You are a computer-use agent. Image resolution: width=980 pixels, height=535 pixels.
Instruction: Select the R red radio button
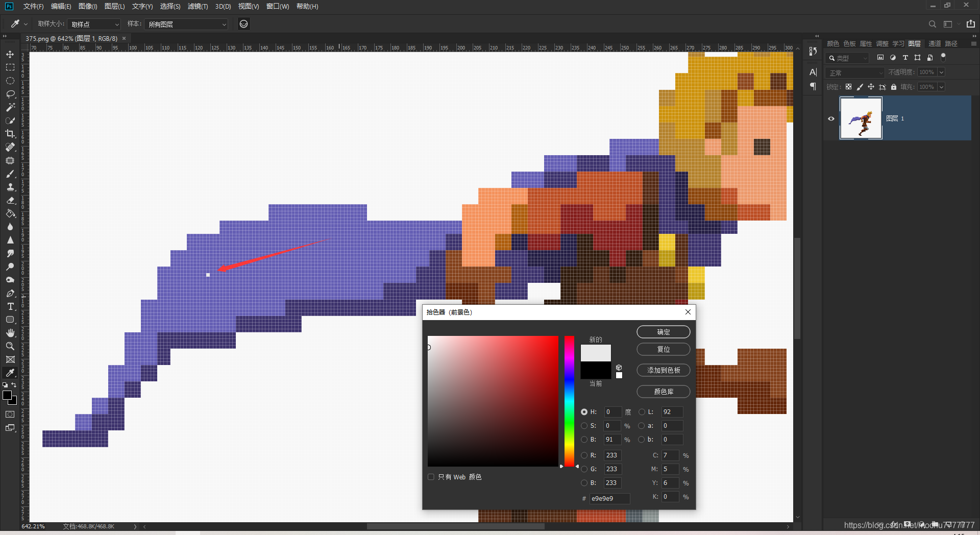pos(584,455)
